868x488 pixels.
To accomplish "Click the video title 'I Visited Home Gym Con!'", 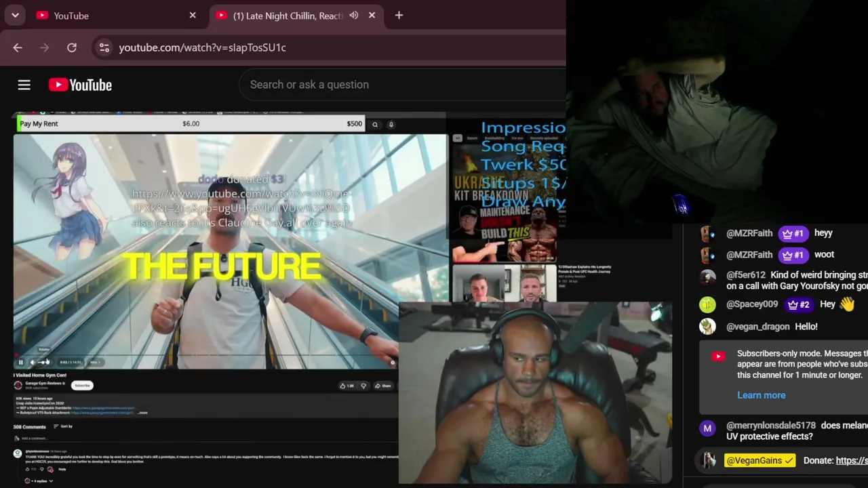I will click(40, 375).
